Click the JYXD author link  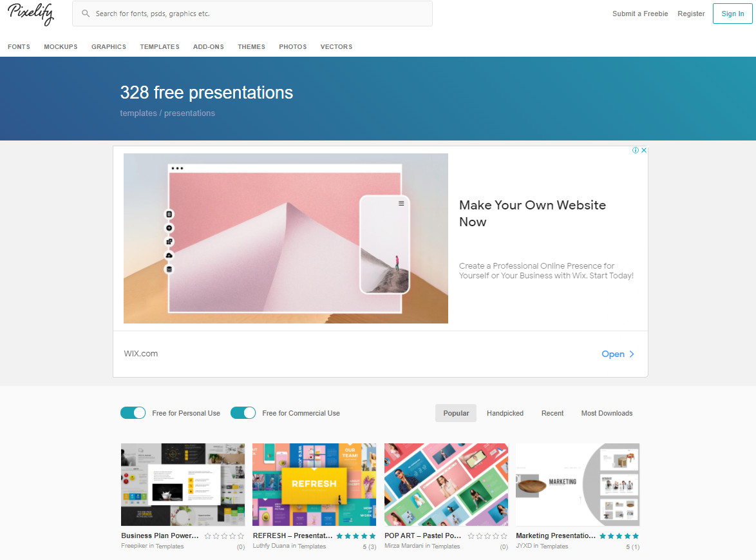coord(524,546)
